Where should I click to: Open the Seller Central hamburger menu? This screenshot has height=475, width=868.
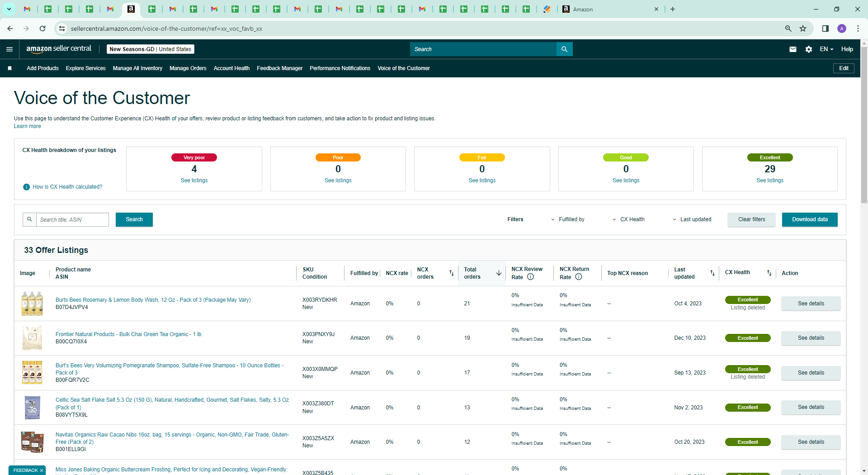9,49
